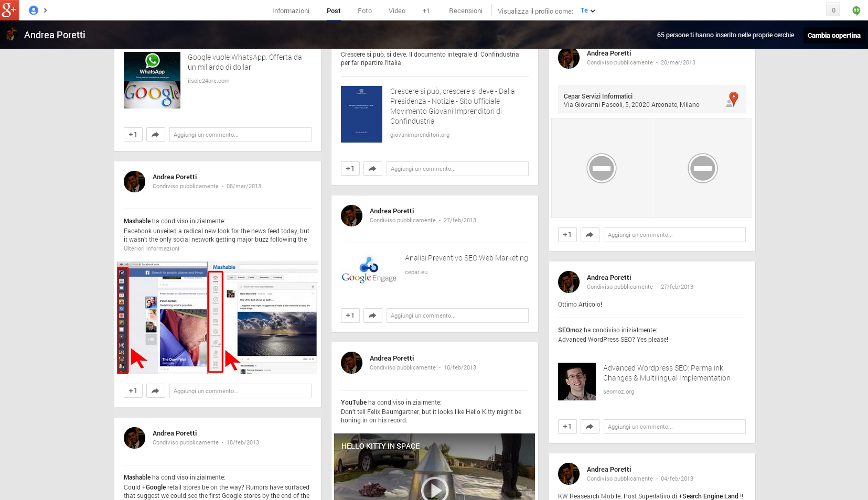
Task: Click the map pin on Cepar Servizi Informatici
Action: tap(733, 99)
